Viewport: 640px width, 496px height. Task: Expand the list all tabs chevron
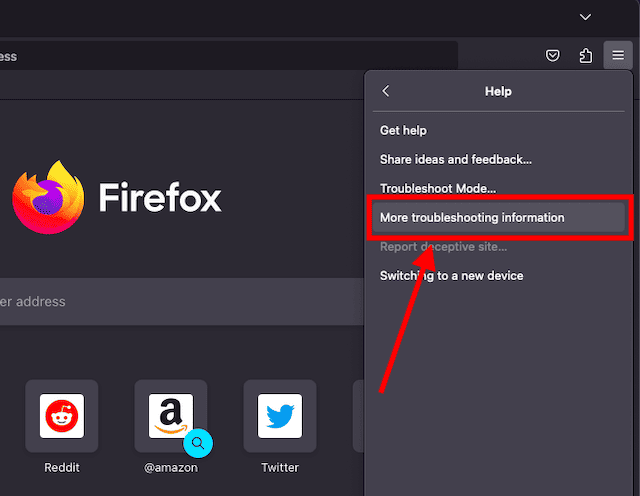click(x=586, y=17)
